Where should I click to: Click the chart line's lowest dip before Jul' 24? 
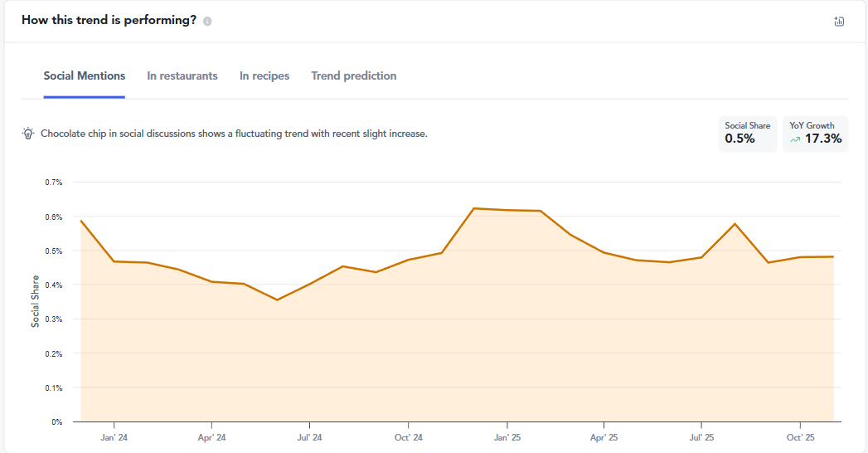click(278, 300)
